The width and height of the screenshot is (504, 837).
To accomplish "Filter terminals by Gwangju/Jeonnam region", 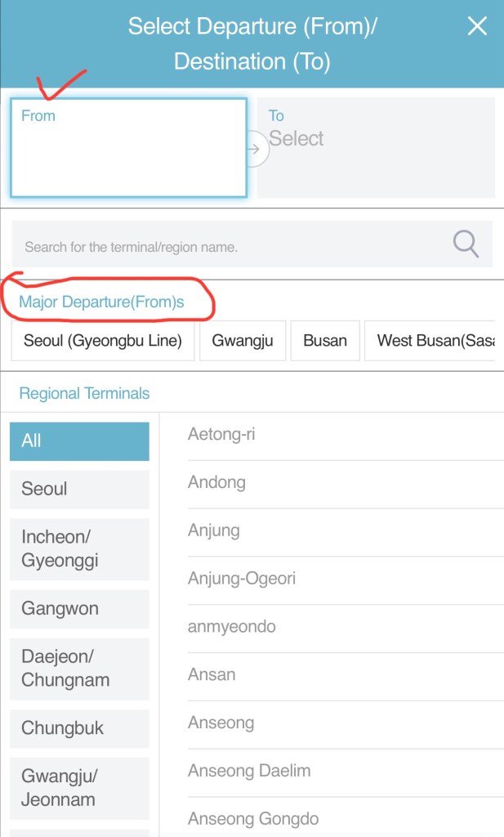I will 79,788.
